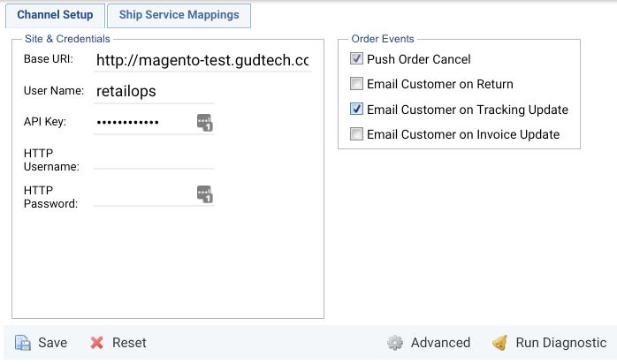Image resolution: width=617 pixels, height=364 pixels.
Task: Click the empty HTTP Username field
Action: 154,160
